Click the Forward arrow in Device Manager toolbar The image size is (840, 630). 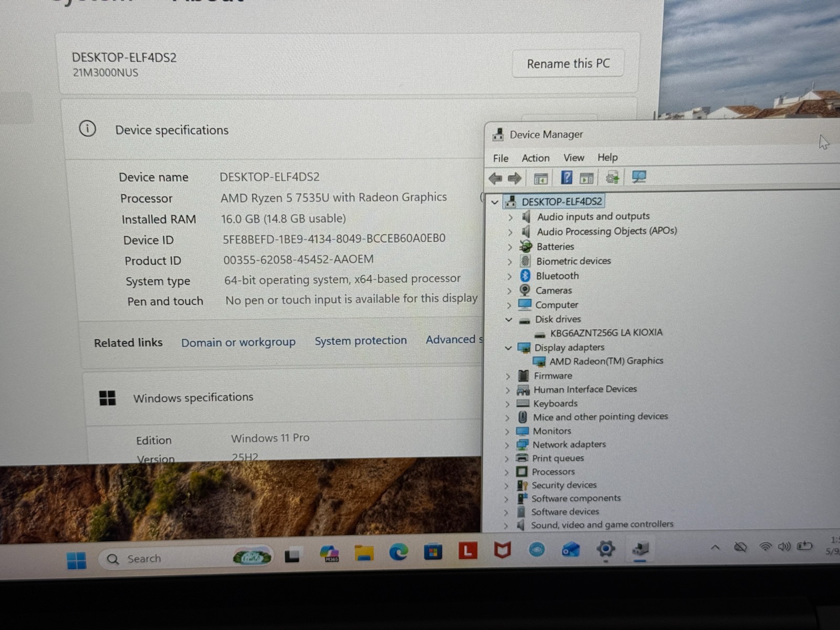click(514, 178)
